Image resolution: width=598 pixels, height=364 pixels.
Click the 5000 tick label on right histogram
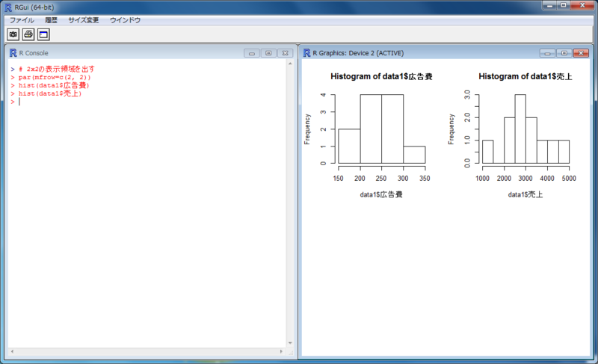pos(569,179)
